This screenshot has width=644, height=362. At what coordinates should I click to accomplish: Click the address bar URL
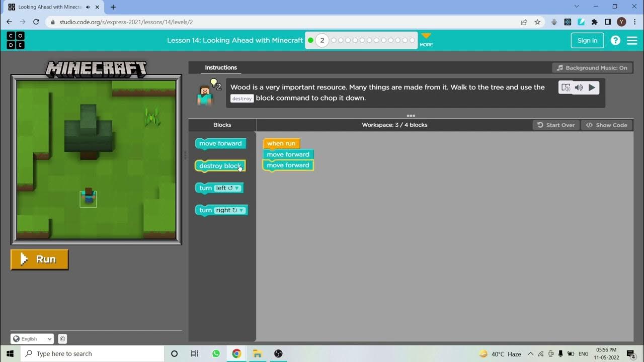pyautogui.click(x=126, y=22)
